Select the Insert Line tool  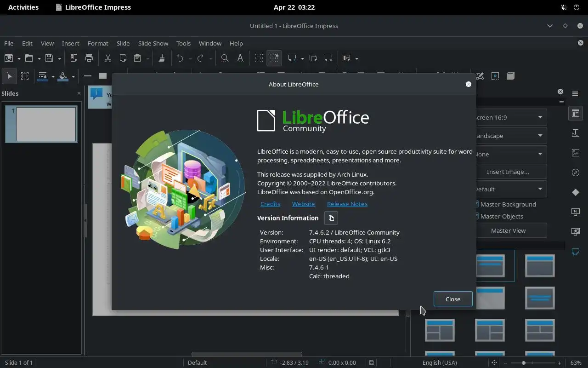click(88, 76)
